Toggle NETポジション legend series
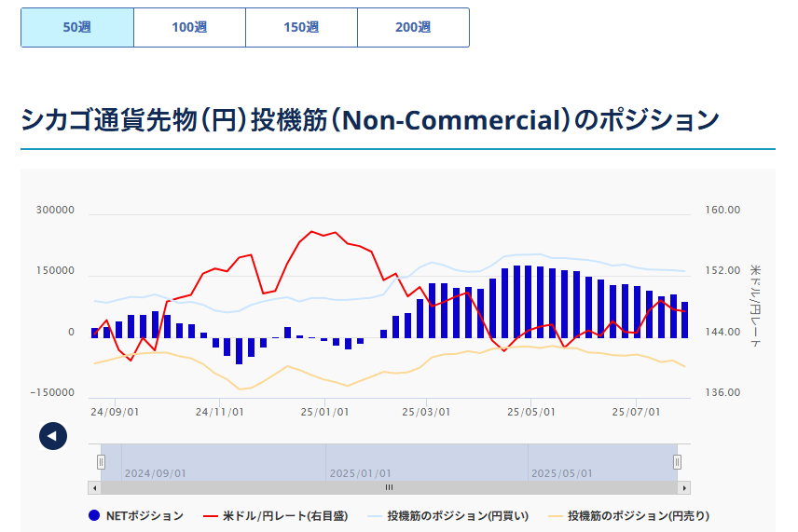 coord(136,516)
